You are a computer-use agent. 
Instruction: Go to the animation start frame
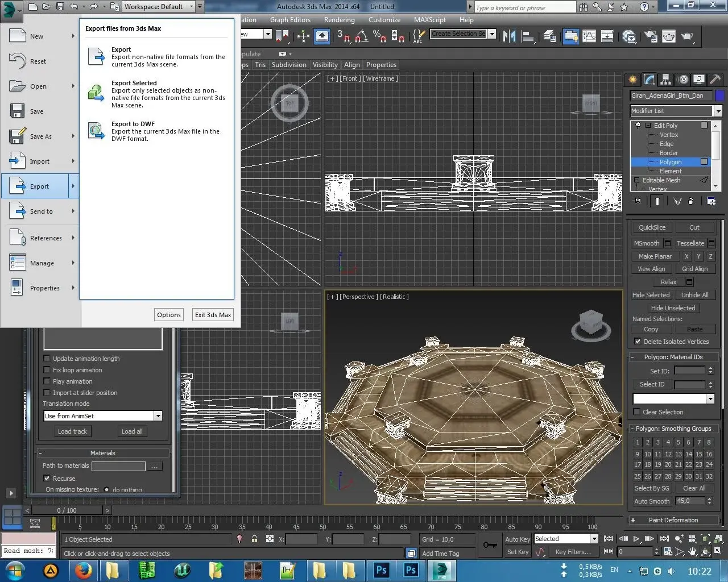609,539
